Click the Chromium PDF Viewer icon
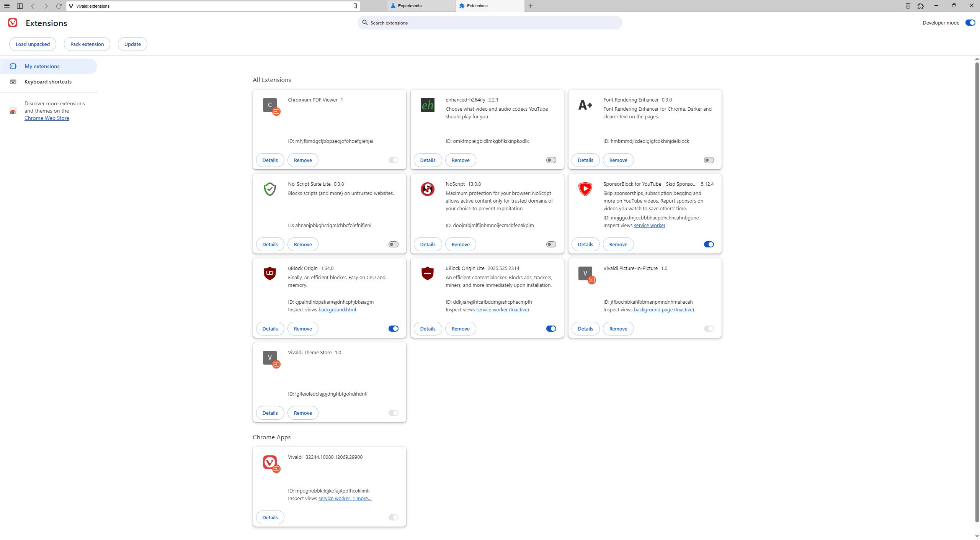This screenshot has height=540, width=980. click(270, 105)
